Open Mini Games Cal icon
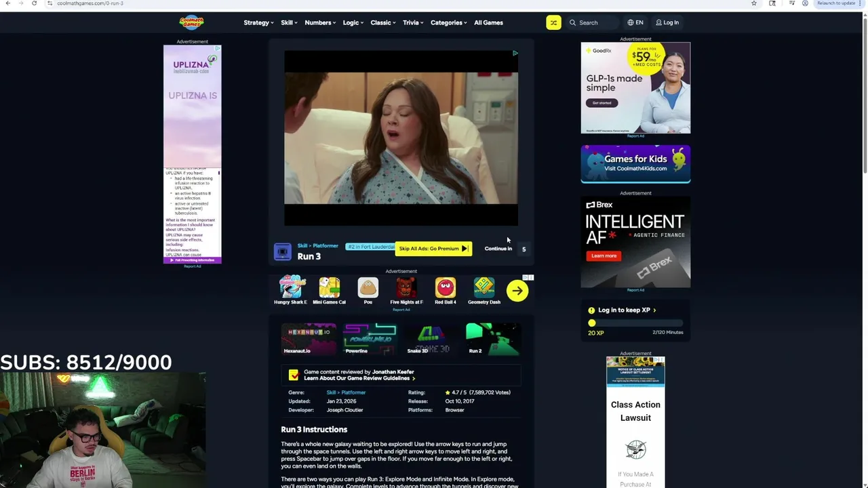Viewport: 868px width, 488px height. 329,287
